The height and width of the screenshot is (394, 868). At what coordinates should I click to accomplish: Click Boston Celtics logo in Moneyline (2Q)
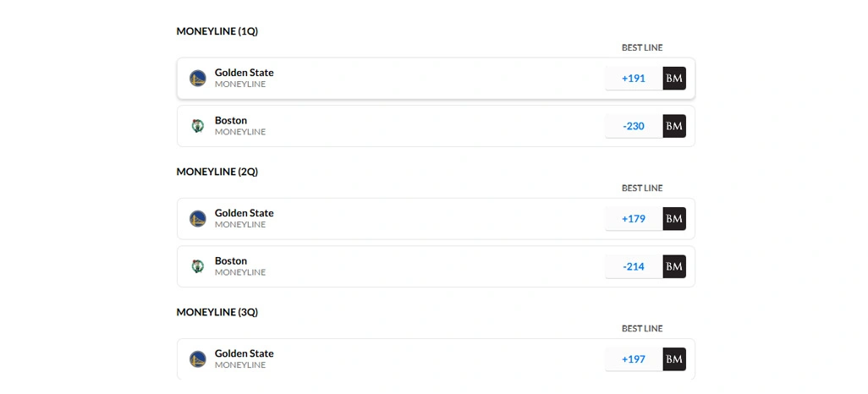198,266
